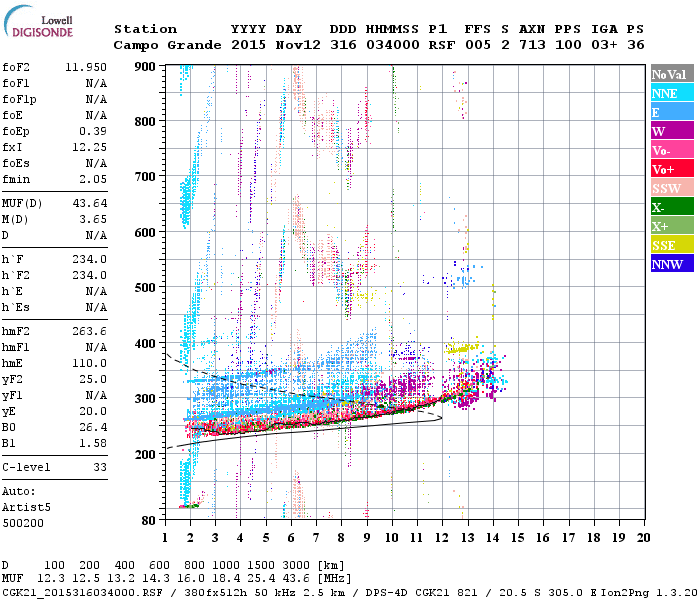
Task: Click the 10 MHz frequency axis label
Action: (x=392, y=538)
